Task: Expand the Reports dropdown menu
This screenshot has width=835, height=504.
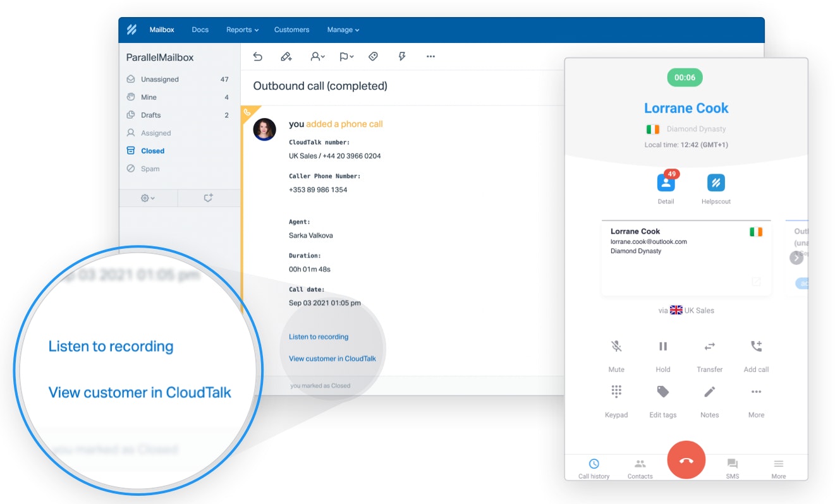Action: pyautogui.click(x=243, y=30)
